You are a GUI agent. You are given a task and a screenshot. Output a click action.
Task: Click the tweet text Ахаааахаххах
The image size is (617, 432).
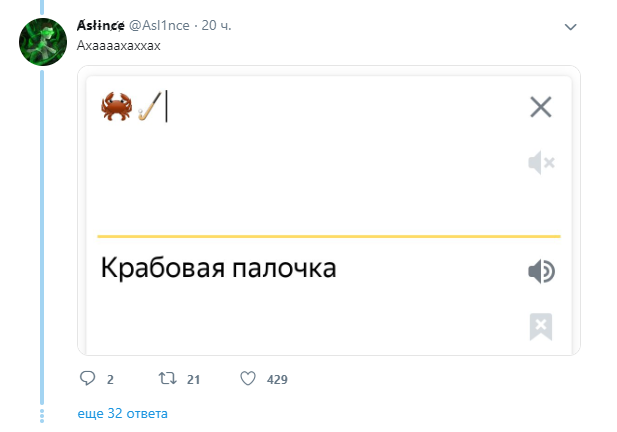(x=118, y=46)
